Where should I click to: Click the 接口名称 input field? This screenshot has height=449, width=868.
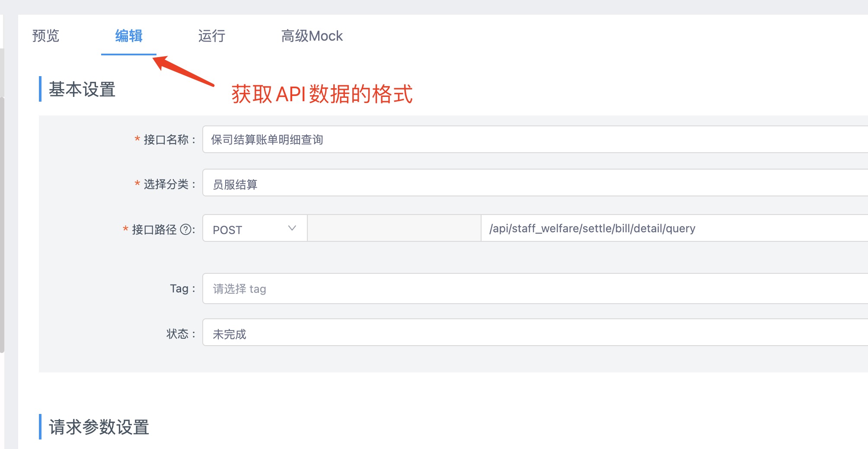[535, 139]
